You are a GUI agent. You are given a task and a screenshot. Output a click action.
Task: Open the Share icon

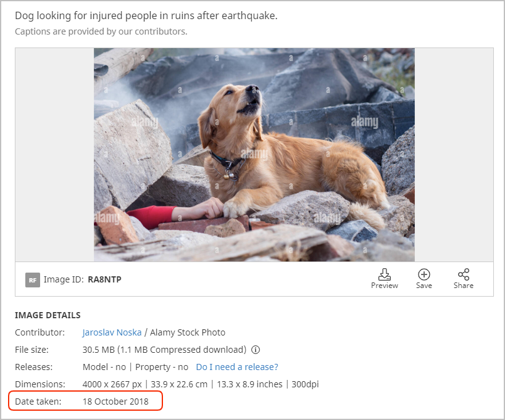click(x=464, y=274)
